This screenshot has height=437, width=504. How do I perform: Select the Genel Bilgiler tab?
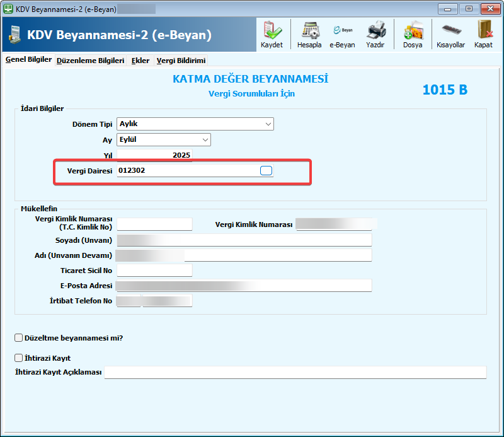pyautogui.click(x=28, y=60)
